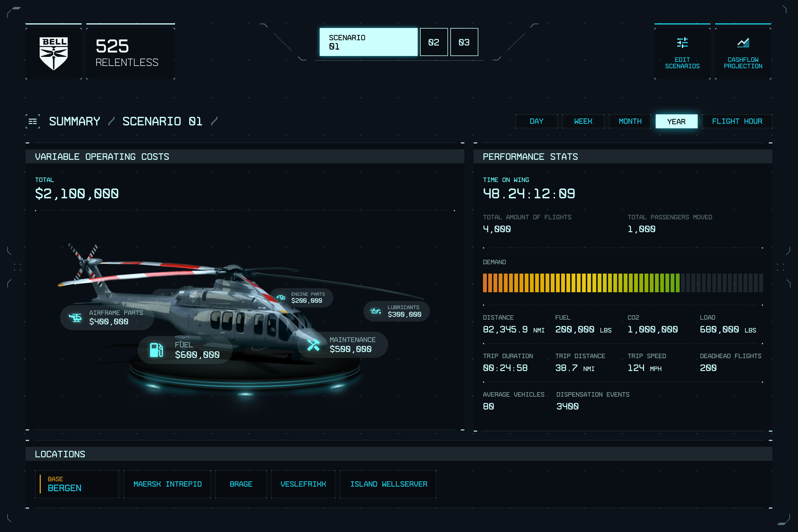
Task: Click the $2,100,000 total cost
Action: click(x=77, y=194)
